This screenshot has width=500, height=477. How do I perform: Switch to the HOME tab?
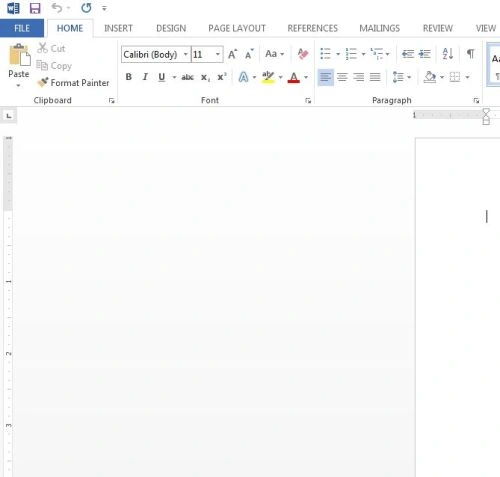click(70, 28)
